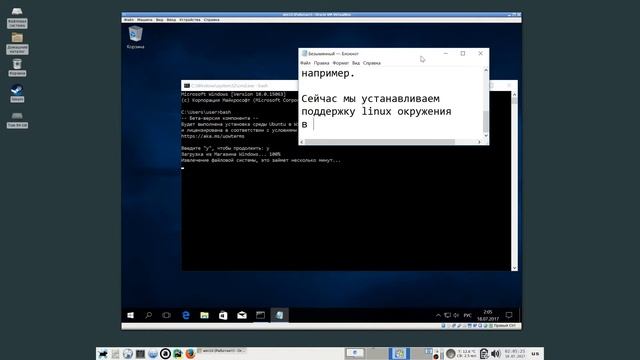The height and width of the screenshot is (360, 640).
Task: Click VirtualBox task button in host panel
Action: pos(222,351)
